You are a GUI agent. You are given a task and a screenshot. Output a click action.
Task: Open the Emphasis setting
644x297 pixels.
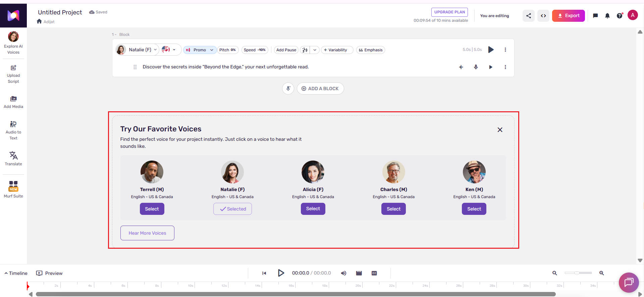point(371,50)
